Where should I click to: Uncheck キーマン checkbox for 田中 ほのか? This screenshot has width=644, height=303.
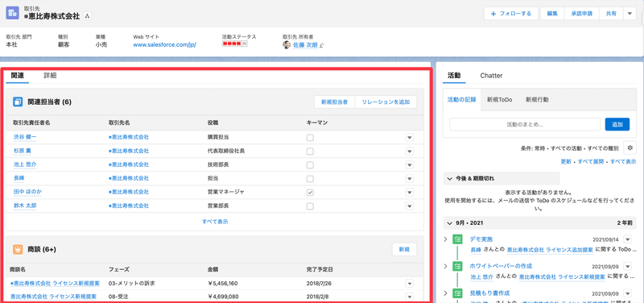pos(310,193)
